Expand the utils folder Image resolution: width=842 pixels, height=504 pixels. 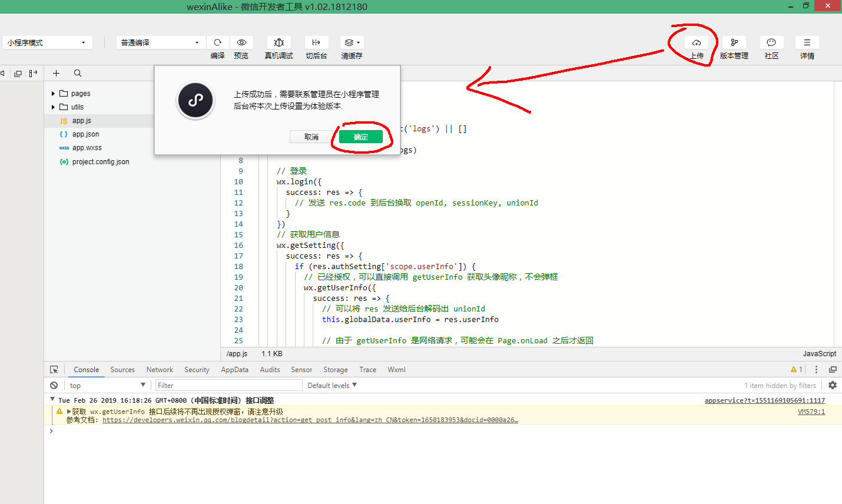pos(53,107)
